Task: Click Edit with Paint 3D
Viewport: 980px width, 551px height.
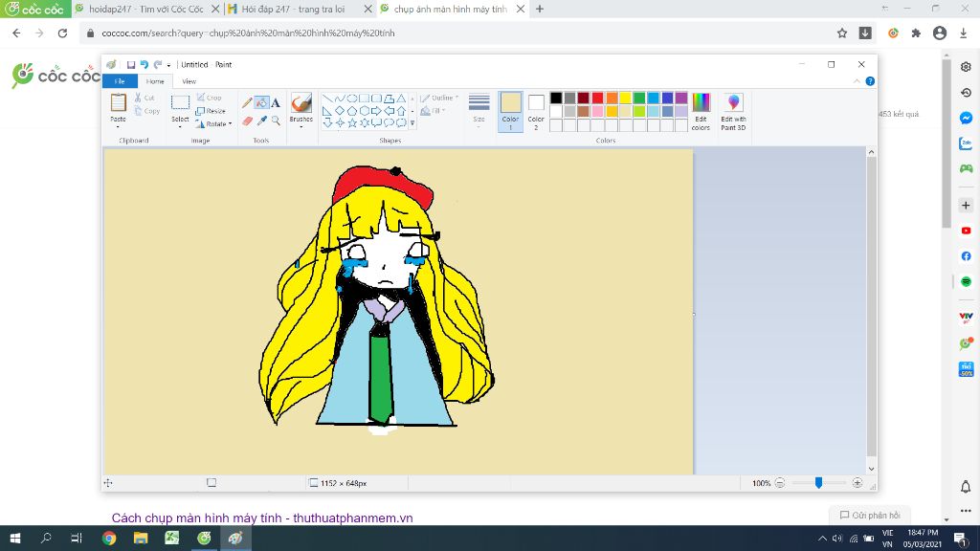Action: click(x=733, y=112)
